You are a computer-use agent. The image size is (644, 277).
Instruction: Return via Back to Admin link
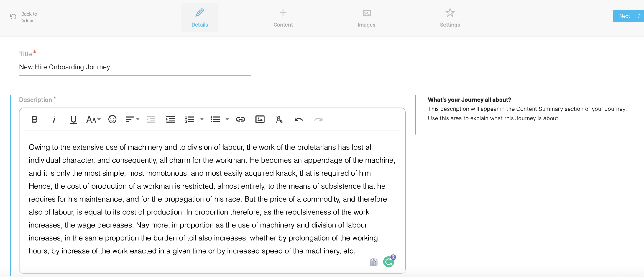[29, 17]
